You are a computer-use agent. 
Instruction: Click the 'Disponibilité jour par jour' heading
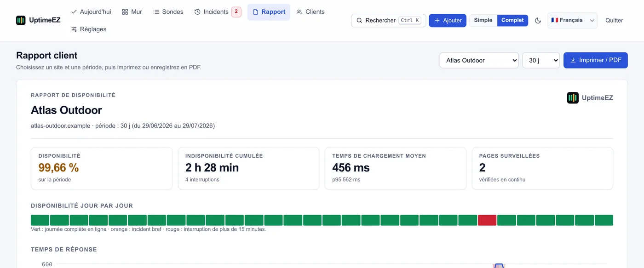pyautogui.click(x=82, y=206)
